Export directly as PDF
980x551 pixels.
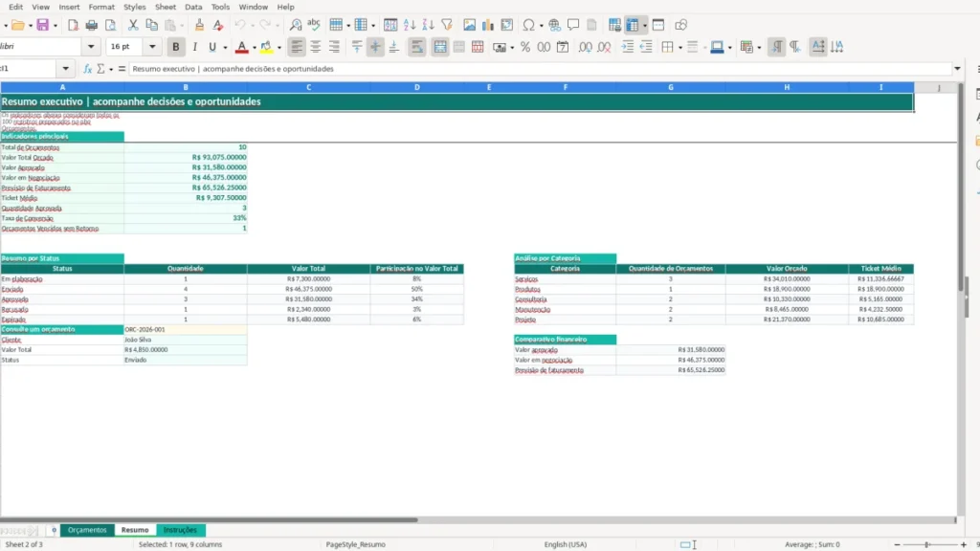pyautogui.click(x=73, y=25)
